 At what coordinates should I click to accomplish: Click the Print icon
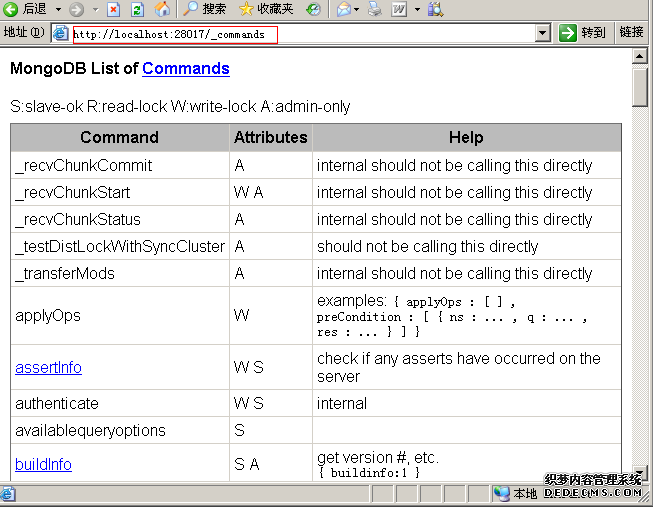coord(374,9)
